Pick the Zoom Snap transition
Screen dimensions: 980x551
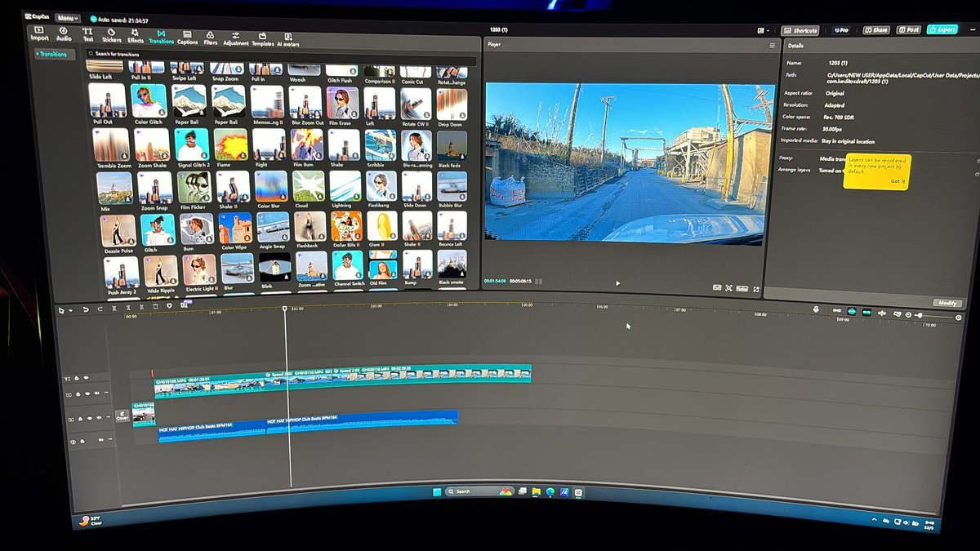[x=154, y=190]
